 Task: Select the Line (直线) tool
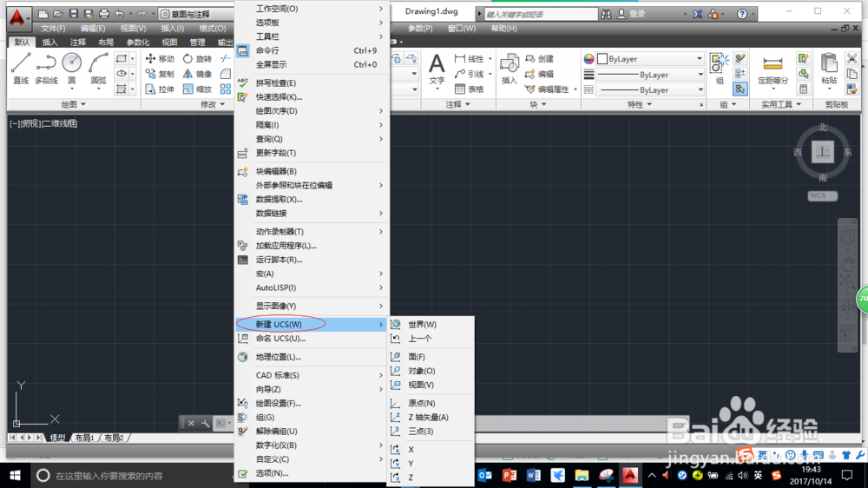pyautogui.click(x=21, y=69)
